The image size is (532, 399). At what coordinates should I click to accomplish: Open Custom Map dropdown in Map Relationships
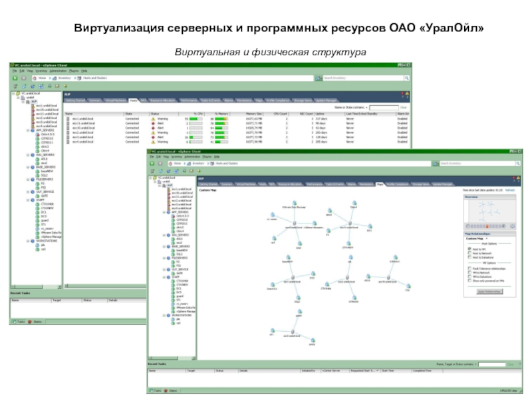(487, 239)
